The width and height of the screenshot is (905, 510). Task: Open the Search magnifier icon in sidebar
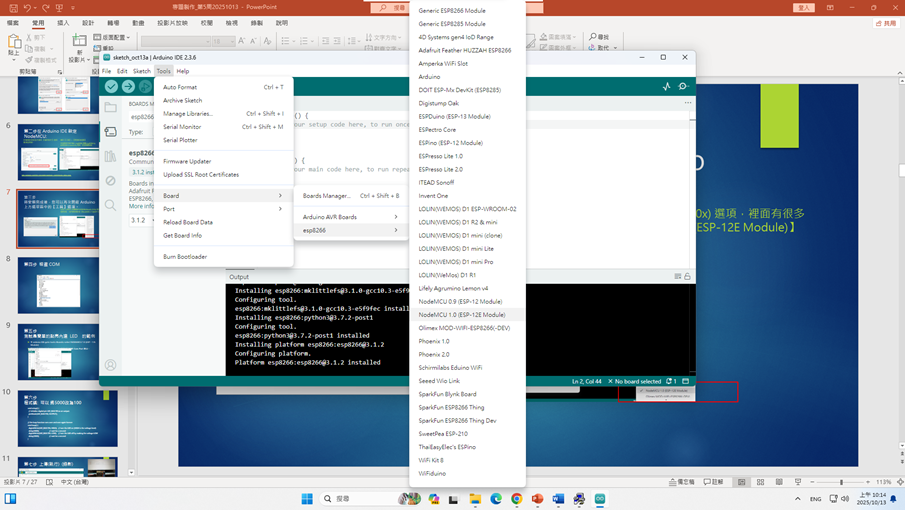111,205
